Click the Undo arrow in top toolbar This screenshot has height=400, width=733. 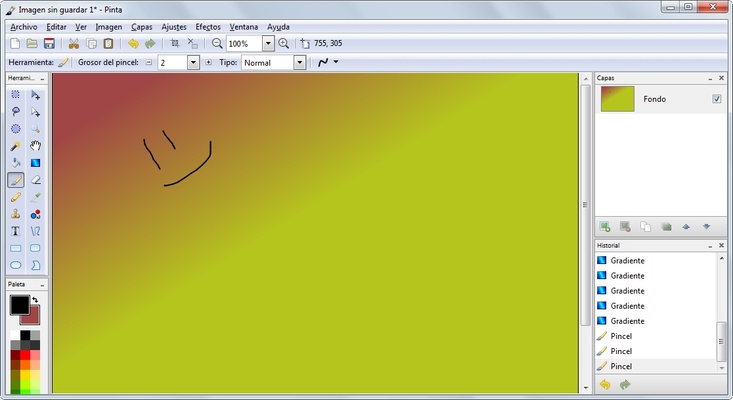coord(133,43)
